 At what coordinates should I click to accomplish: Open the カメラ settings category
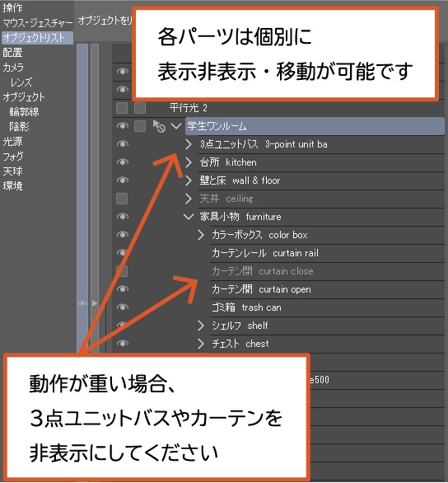(x=13, y=67)
